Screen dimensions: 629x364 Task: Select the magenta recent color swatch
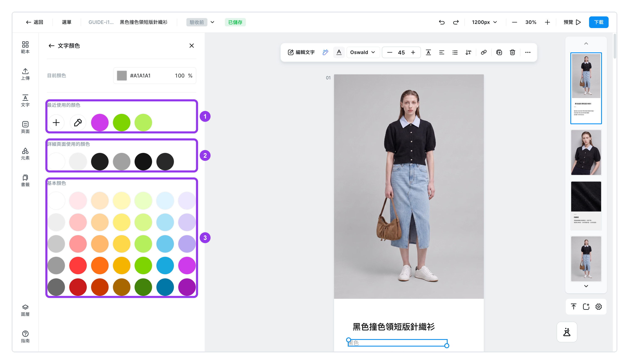click(100, 122)
